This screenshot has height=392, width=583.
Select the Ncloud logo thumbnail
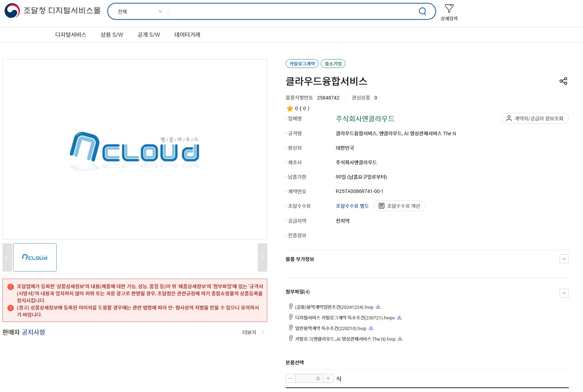click(x=35, y=257)
